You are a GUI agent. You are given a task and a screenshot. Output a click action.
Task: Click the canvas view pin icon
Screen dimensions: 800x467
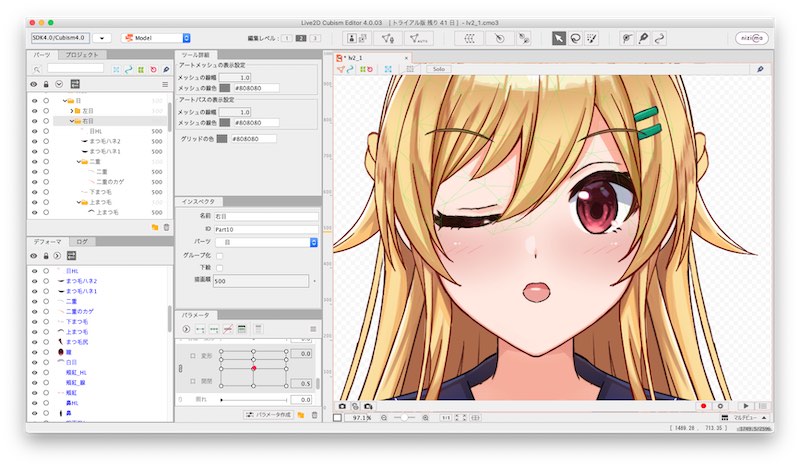coord(760,69)
